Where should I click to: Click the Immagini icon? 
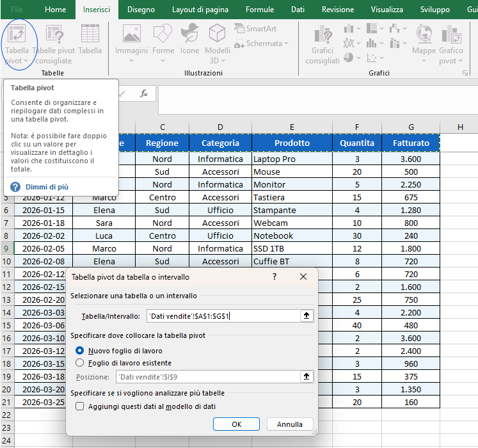(131, 33)
